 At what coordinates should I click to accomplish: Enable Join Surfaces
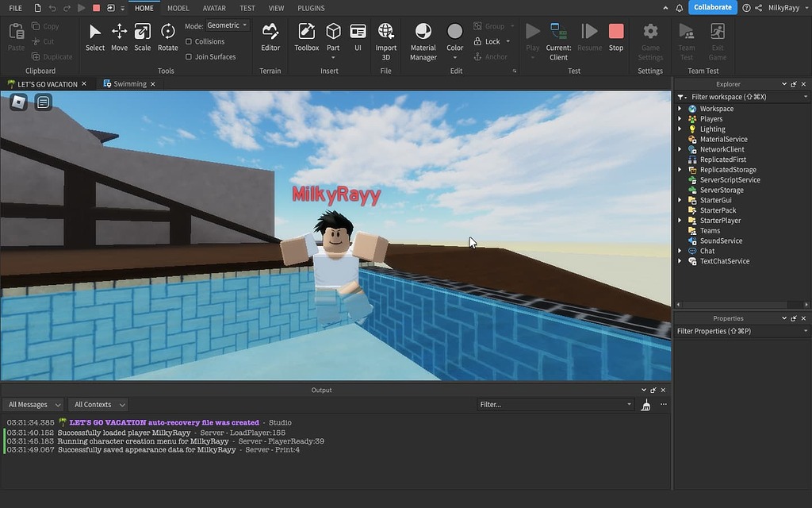(x=190, y=56)
